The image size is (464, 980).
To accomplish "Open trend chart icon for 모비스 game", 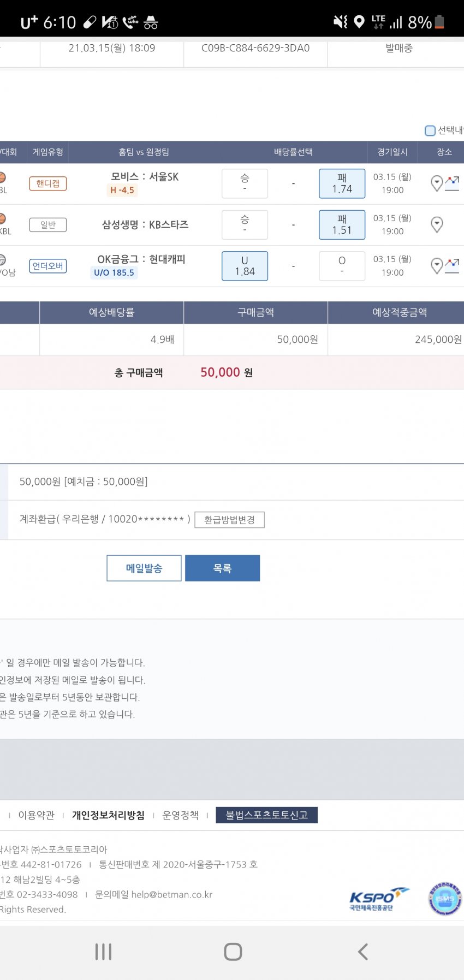I will [x=453, y=183].
